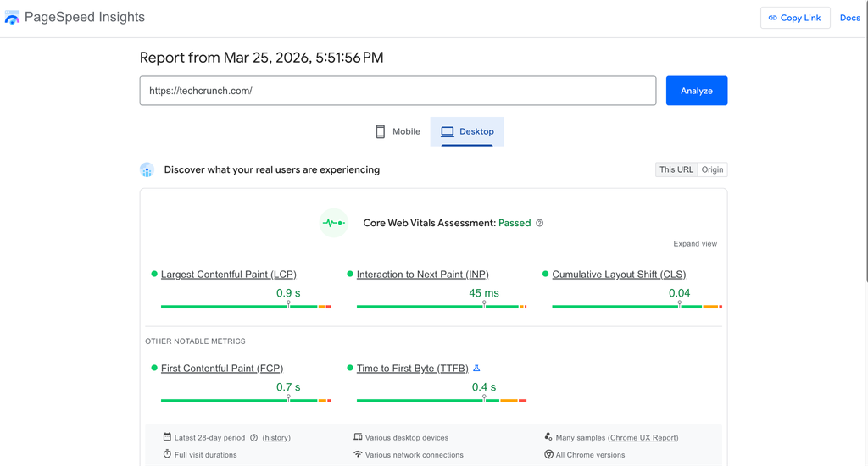The image size is (868, 466).
Task: Click the OTHER NOTABLE METRICS label
Action: tap(195, 341)
